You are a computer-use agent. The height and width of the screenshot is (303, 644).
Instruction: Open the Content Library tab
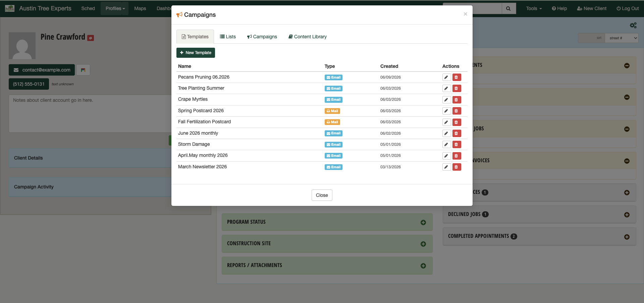(x=308, y=37)
